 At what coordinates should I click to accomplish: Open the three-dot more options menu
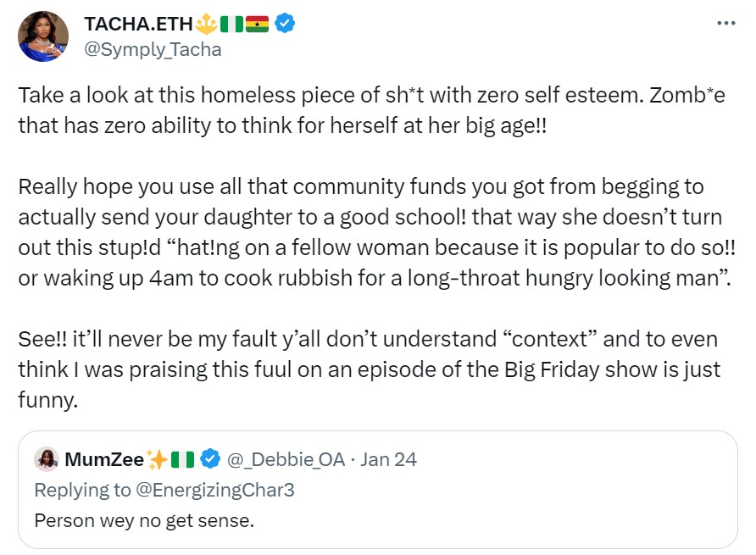(x=725, y=24)
